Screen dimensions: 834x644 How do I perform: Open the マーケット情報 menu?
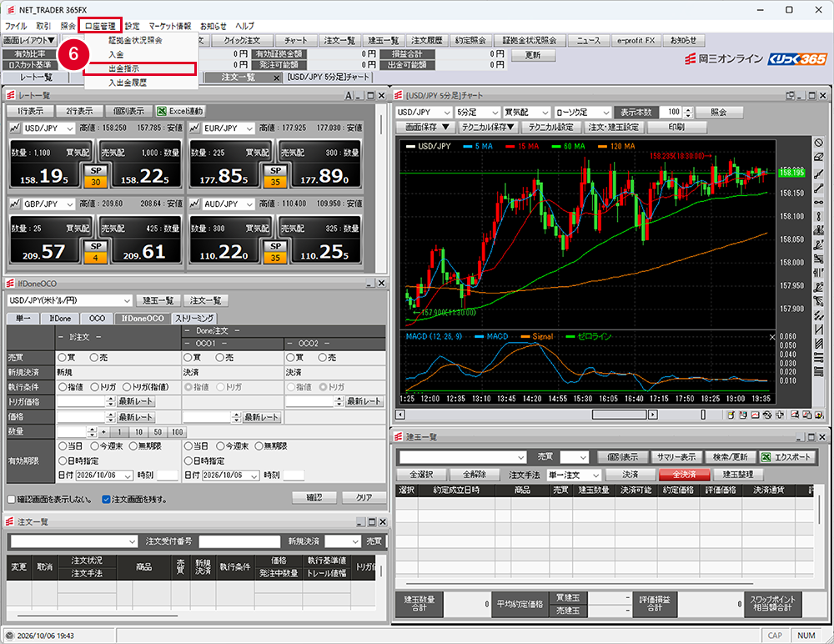point(169,26)
